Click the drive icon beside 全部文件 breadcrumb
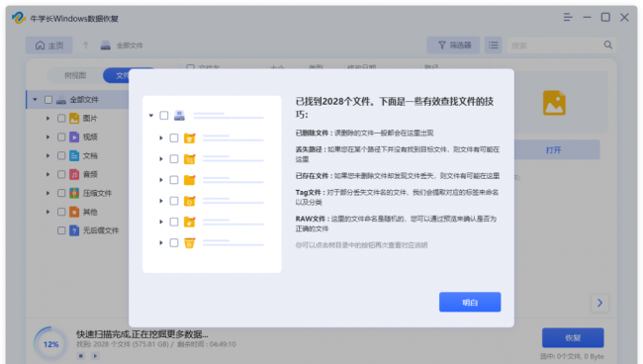 [106, 45]
